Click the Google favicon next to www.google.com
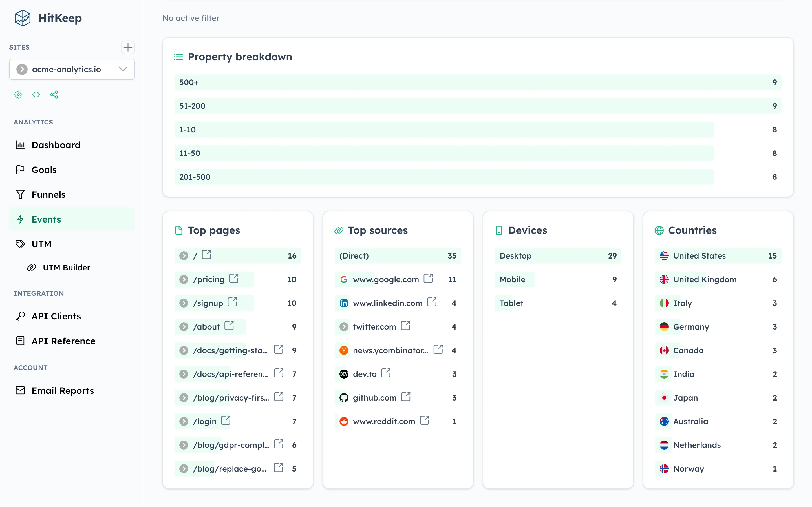Viewport: 812px width, 507px height. (x=344, y=279)
